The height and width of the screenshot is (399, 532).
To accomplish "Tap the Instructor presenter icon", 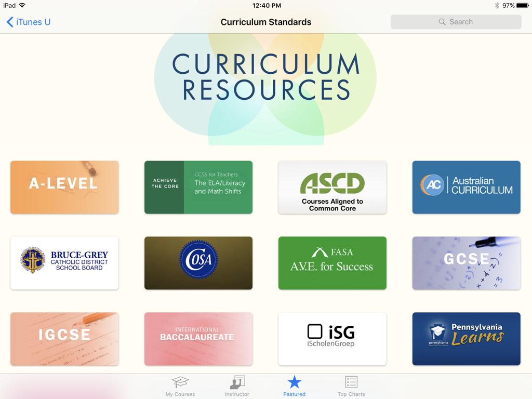I will pyautogui.click(x=237, y=382).
